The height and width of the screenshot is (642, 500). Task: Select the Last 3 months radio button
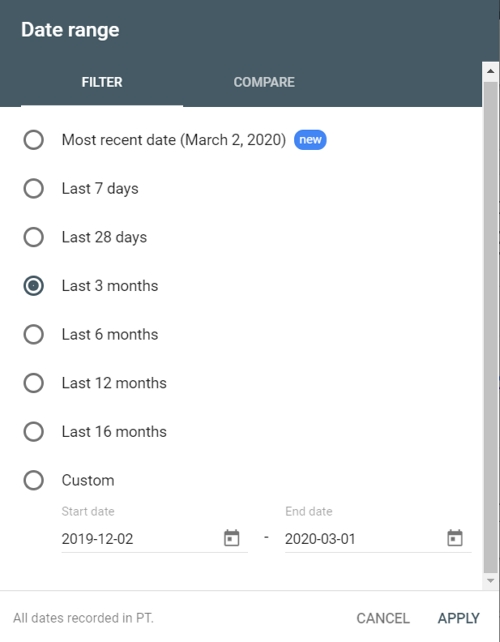coord(34,286)
